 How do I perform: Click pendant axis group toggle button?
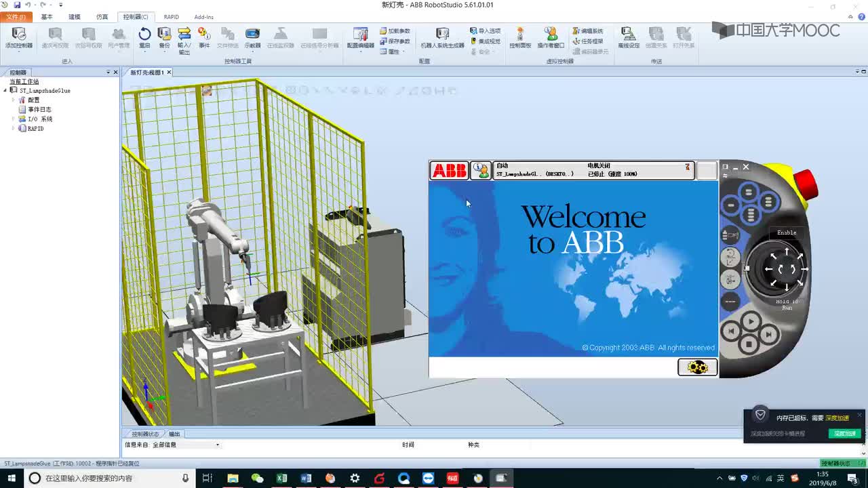point(730,279)
